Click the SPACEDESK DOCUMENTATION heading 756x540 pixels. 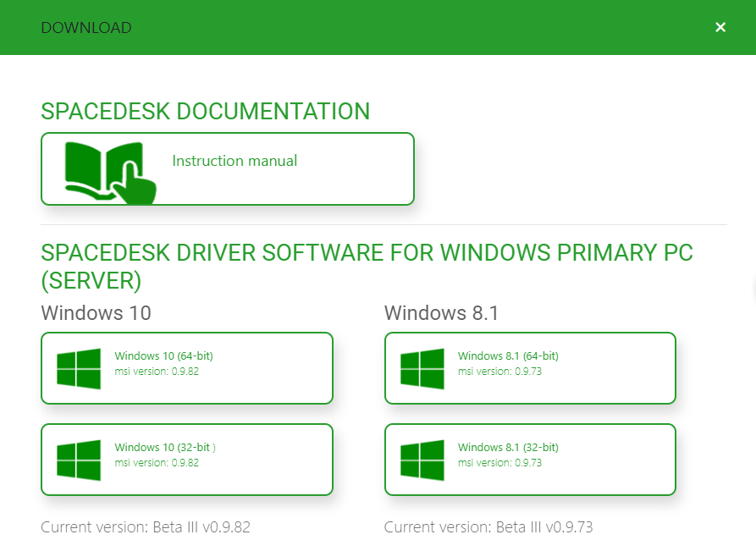point(205,112)
